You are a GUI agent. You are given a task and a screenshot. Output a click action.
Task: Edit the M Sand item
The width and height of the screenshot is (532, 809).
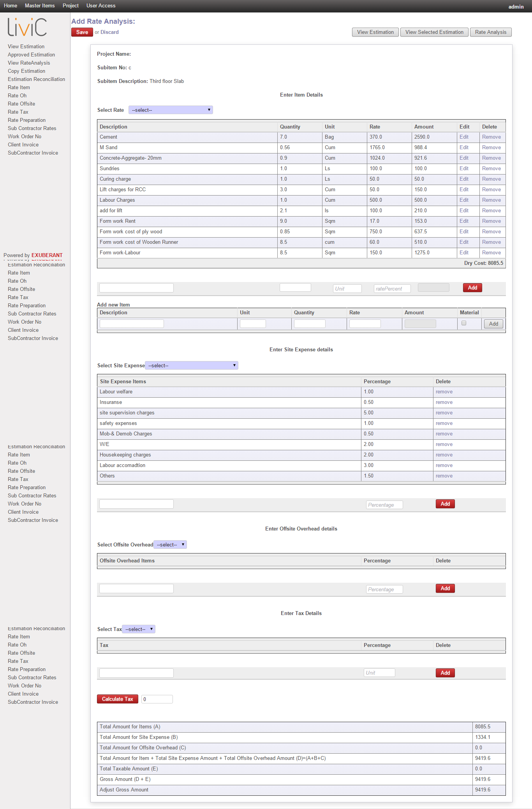coord(464,147)
